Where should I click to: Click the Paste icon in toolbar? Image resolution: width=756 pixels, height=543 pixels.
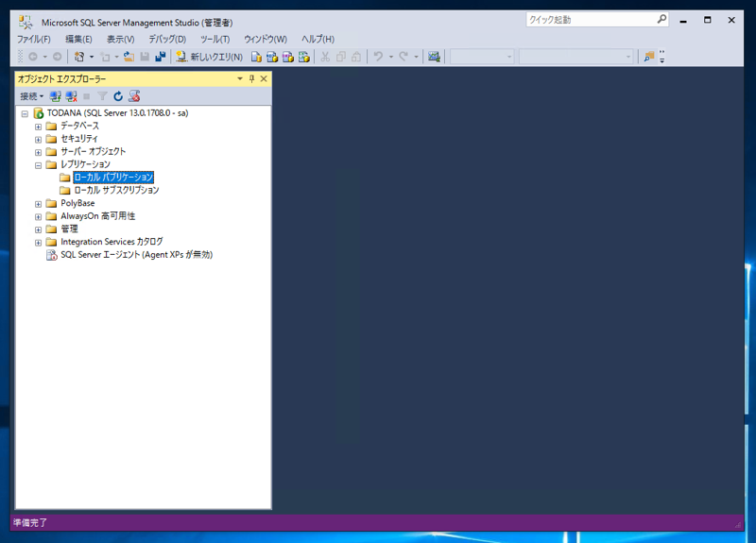[x=356, y=57]
